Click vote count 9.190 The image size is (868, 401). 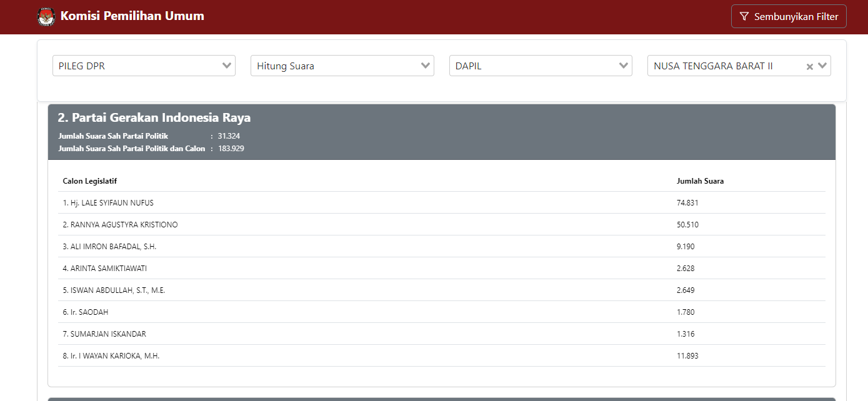tap(686, 247)
